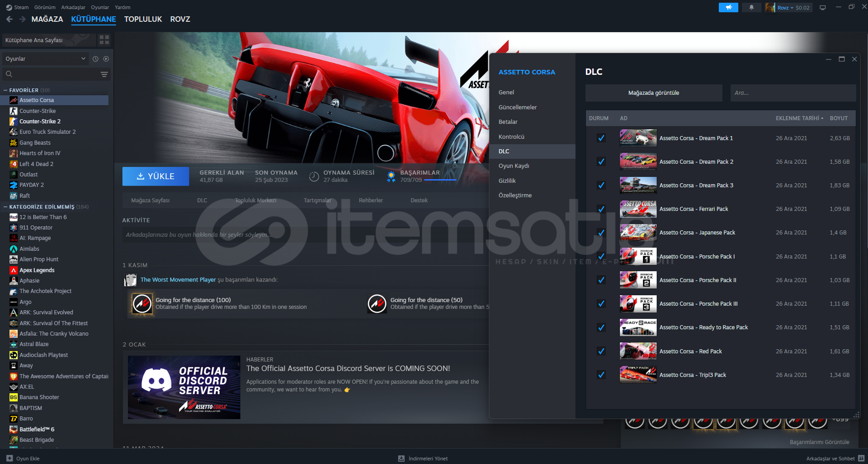Click the achievements ribbon icon

[391, 176]
